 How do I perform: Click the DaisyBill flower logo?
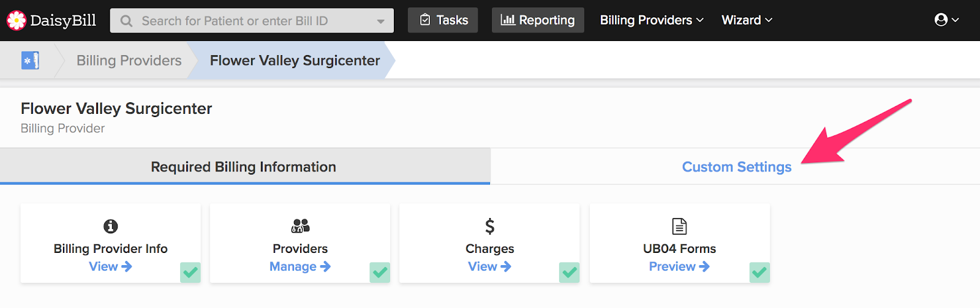16,20
